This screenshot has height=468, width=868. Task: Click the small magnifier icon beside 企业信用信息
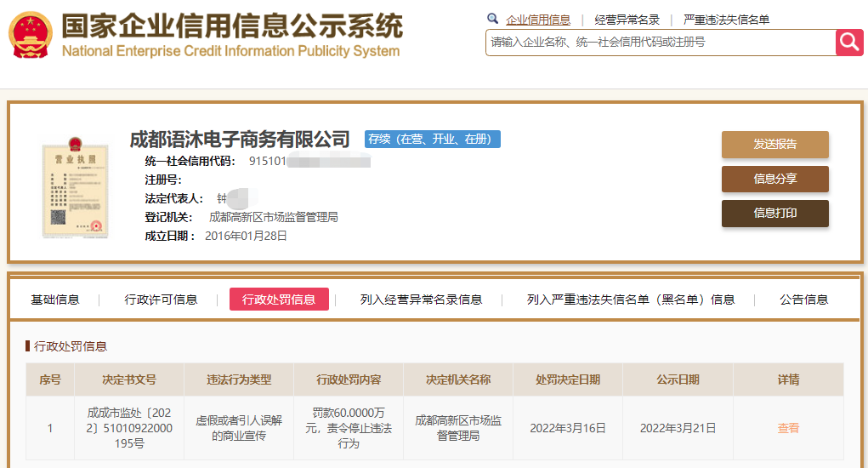pyautogui.click(x=493, y=19)
